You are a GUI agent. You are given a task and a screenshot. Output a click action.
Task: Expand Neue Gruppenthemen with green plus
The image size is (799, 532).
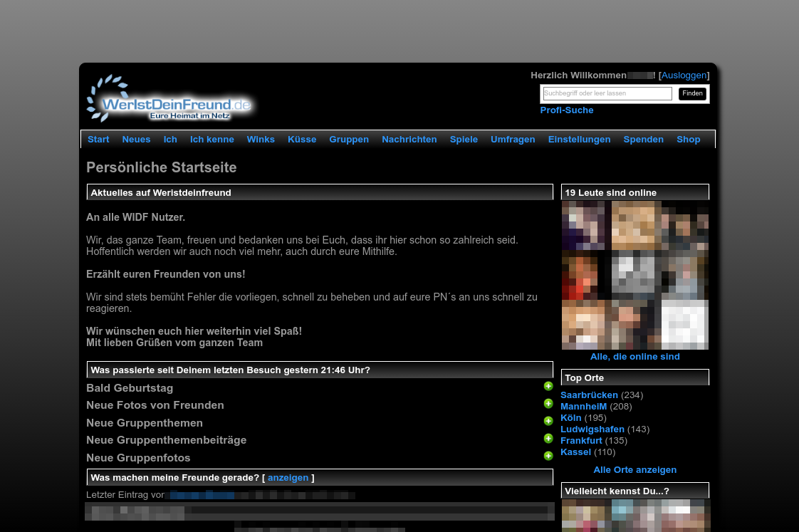(548, 421)
